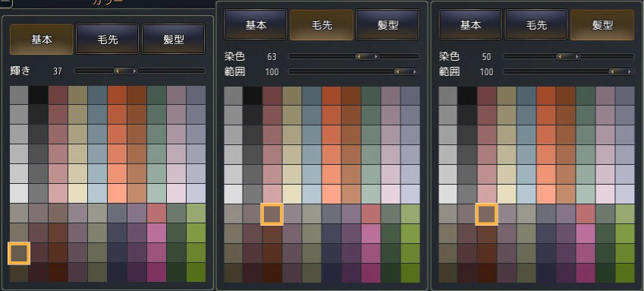Viewport: 644px width, 291px height.
Task: Pick the pure black swatch in the right panel
Action: [467, 96]
